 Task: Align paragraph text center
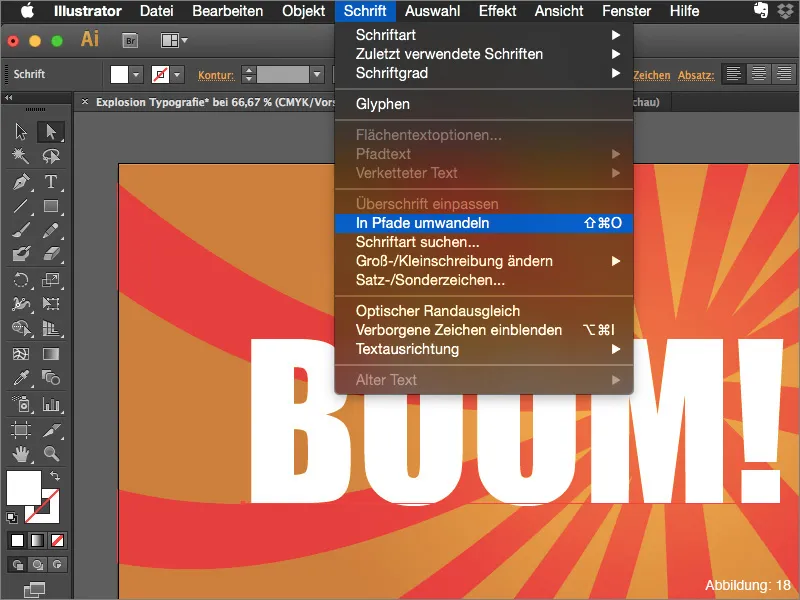(759, 74)
